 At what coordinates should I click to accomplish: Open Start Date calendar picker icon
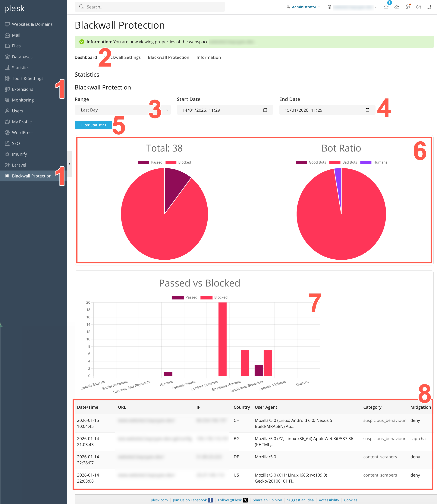tap(265, 110)
